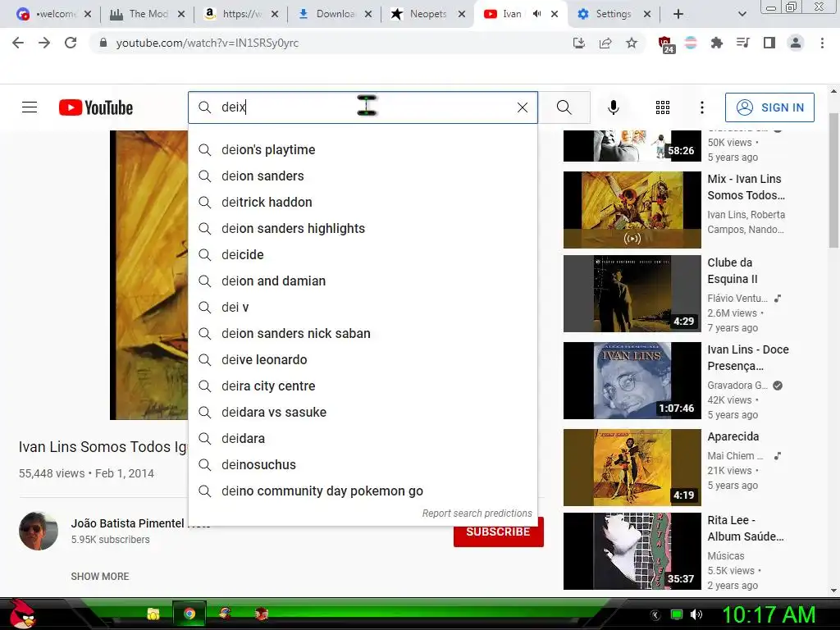This screenshot has width=840, height=630.
Task: Select suggestion deino community day pokemon go
Action: pos(363,491)
